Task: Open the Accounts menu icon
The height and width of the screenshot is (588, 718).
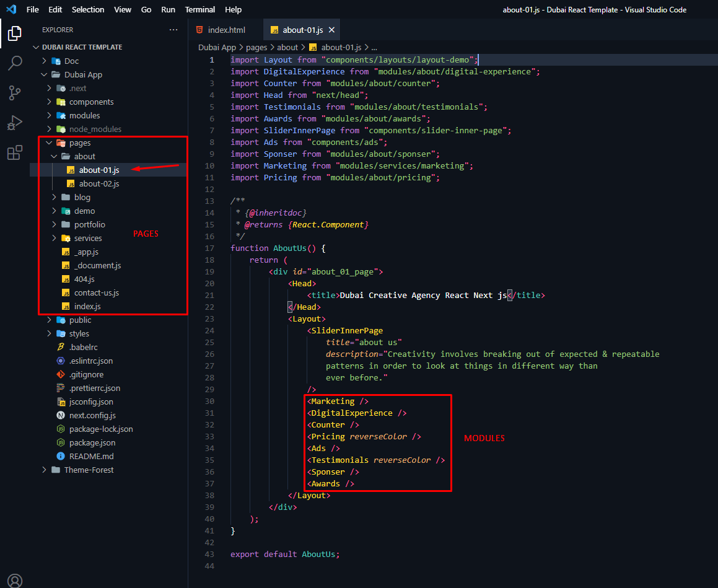Action: pyautogui.click(x=15, y=580)
